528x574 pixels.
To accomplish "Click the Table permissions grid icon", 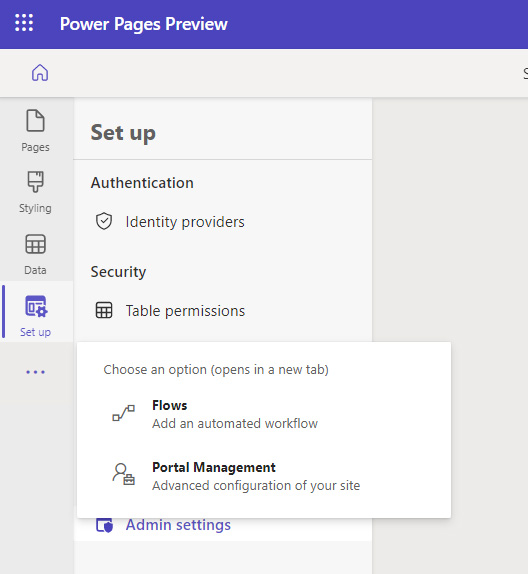I will click(x=104, y=310).
